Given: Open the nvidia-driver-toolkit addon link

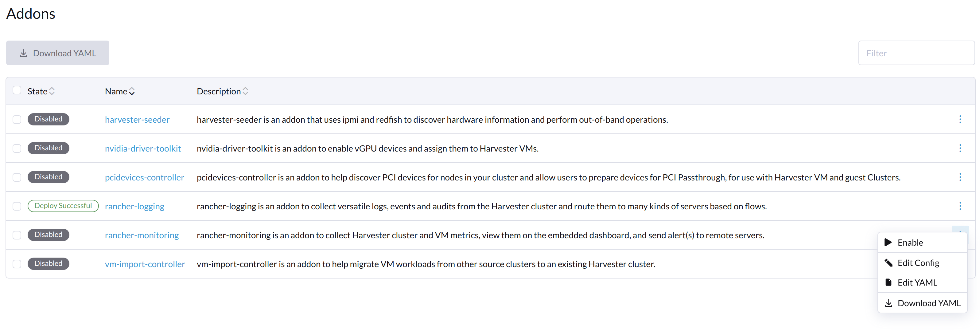Looking at the screenshot, I should 143,148.
